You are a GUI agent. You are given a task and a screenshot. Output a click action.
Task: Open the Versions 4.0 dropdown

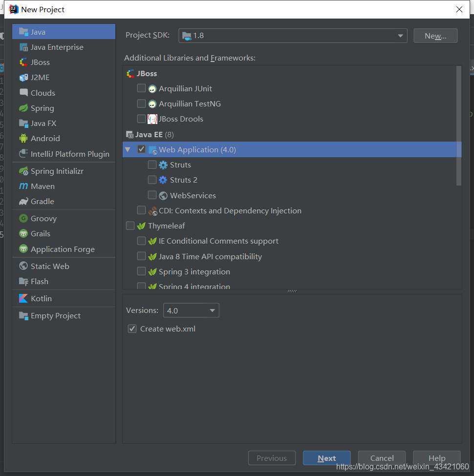(191, 310)
